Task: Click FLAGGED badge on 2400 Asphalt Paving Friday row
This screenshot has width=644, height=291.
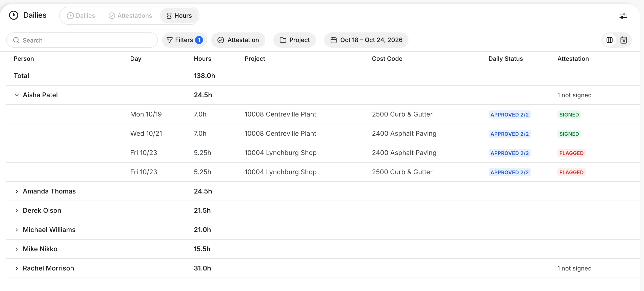Action: click(571, 153)
